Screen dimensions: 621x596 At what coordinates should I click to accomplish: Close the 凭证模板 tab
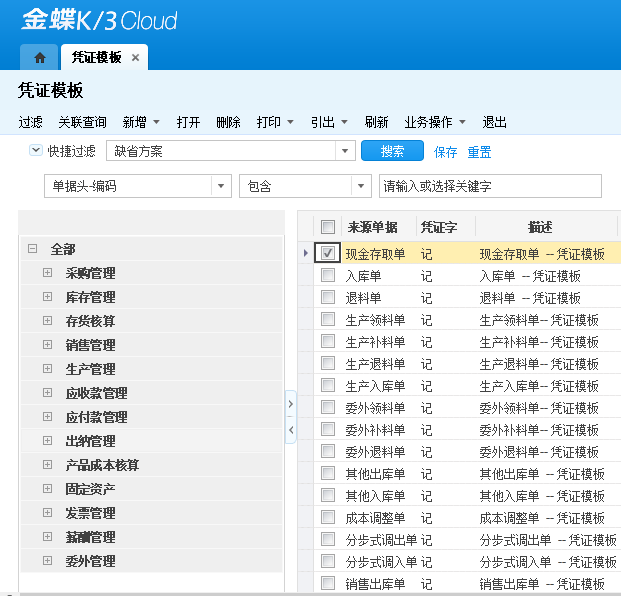point(135,58)
